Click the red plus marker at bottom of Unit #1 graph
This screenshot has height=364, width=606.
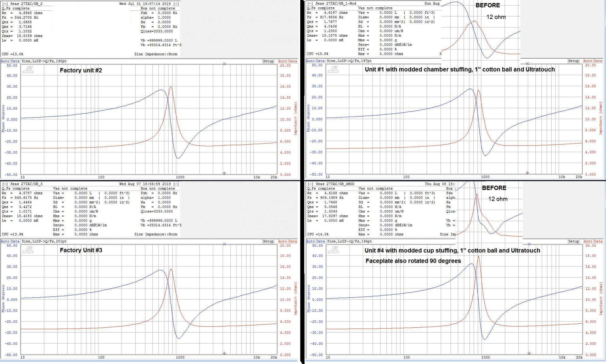click(x=527, y=173)
